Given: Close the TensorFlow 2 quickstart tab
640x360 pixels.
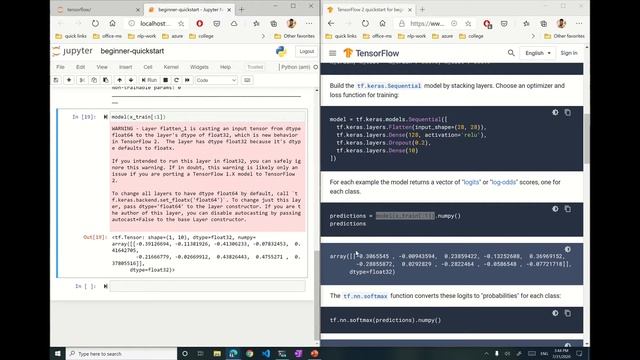Looking at the screenshot, I should pos(410,9).
